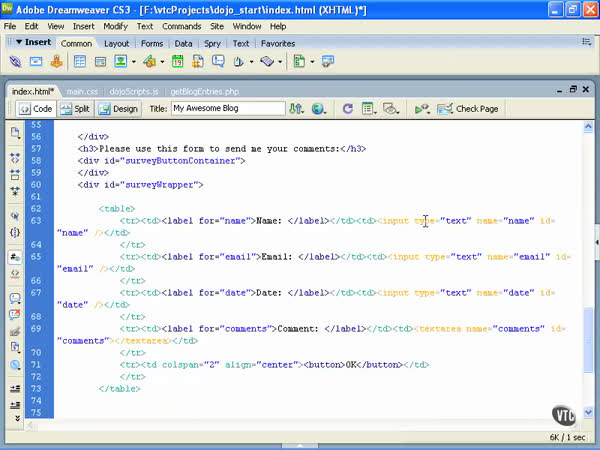Click the Check Page button
Viewport: 600px width, 450px height.
tap(468, 109)
